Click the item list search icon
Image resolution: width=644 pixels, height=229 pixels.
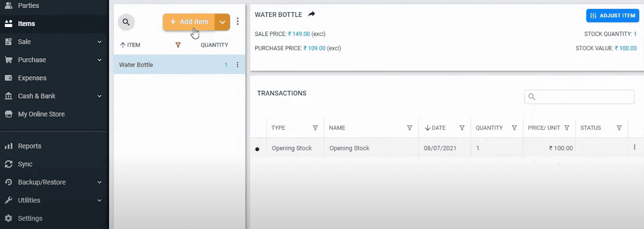(x=126, y=22)
